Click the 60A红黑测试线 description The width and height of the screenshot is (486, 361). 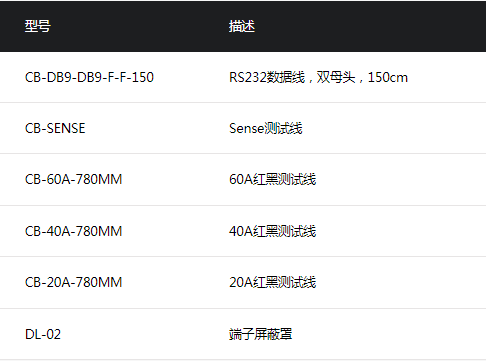point(272,179)
